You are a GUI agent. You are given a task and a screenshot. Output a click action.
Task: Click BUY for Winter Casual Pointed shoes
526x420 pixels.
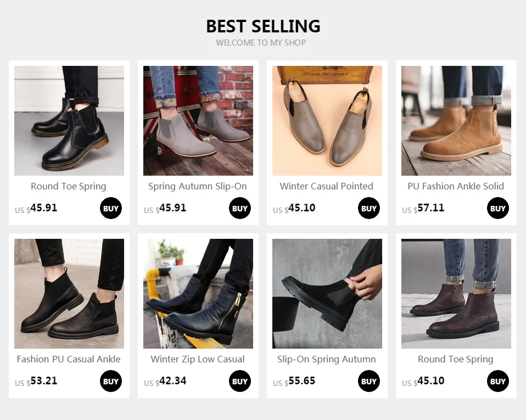368,208
